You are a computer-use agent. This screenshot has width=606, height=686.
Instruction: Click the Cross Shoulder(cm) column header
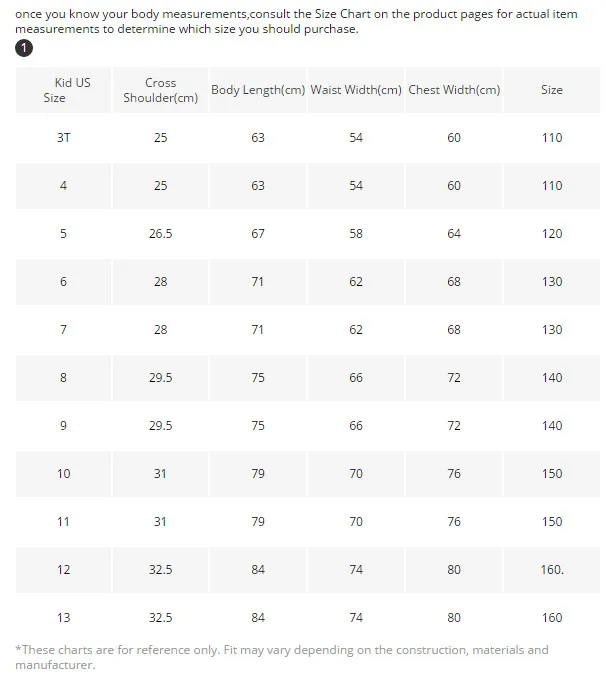pos(161,90)
